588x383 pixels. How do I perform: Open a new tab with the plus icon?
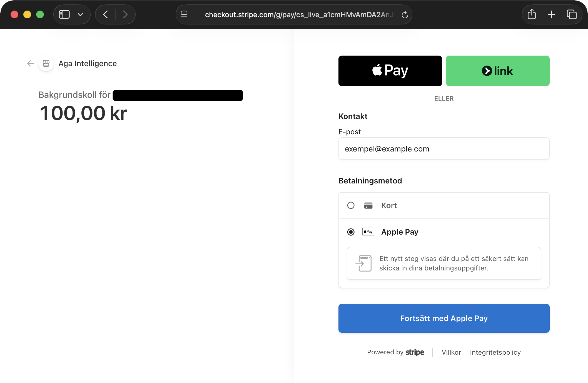click(551, 14)
